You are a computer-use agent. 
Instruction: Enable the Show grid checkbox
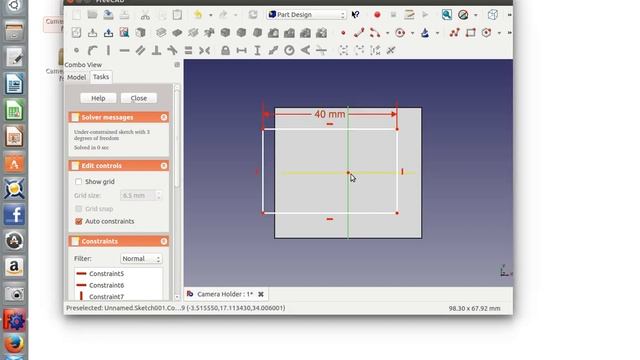click(78, 181)
